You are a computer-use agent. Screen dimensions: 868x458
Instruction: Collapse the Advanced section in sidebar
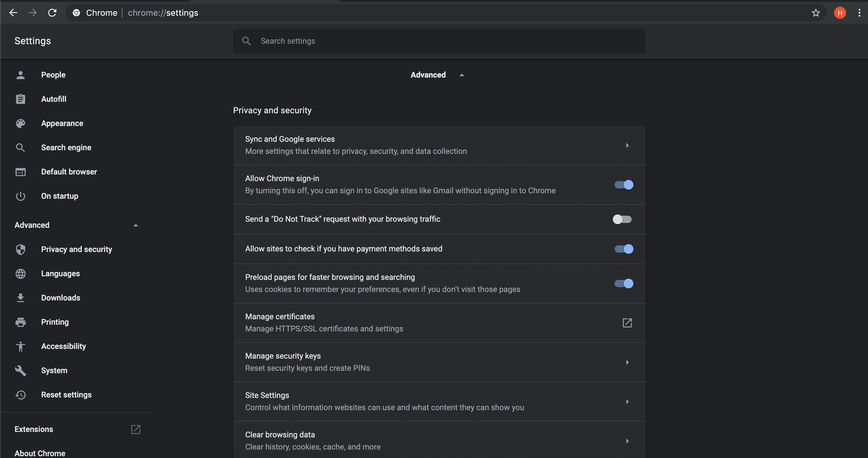(x=135, y=225)
